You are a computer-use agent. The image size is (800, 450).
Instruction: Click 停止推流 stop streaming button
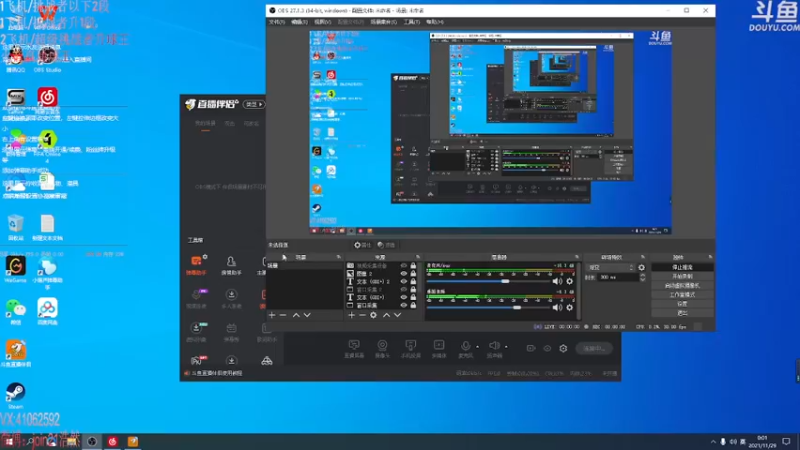click(x=682, y=267)
